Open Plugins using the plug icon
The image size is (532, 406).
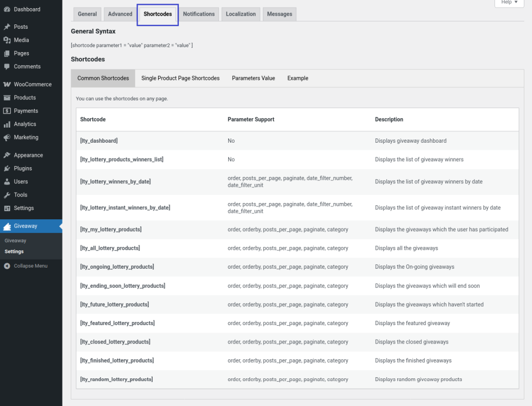[7, 168]
